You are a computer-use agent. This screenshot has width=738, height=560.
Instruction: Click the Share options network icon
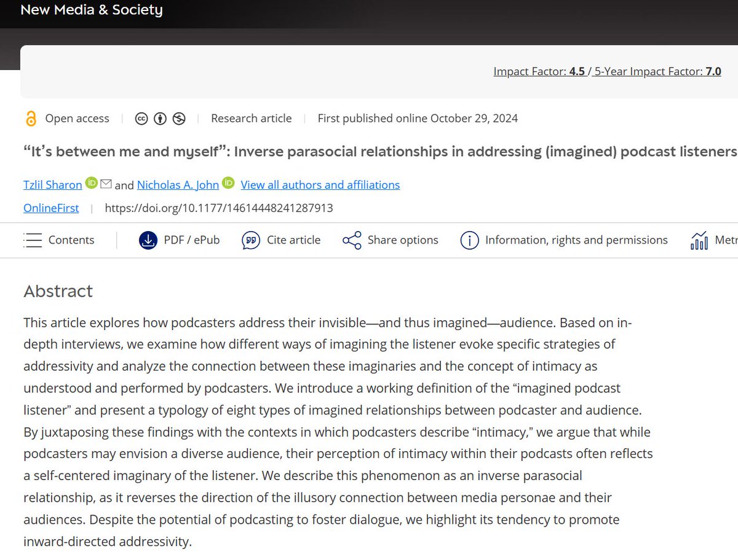tap(352, 240)
